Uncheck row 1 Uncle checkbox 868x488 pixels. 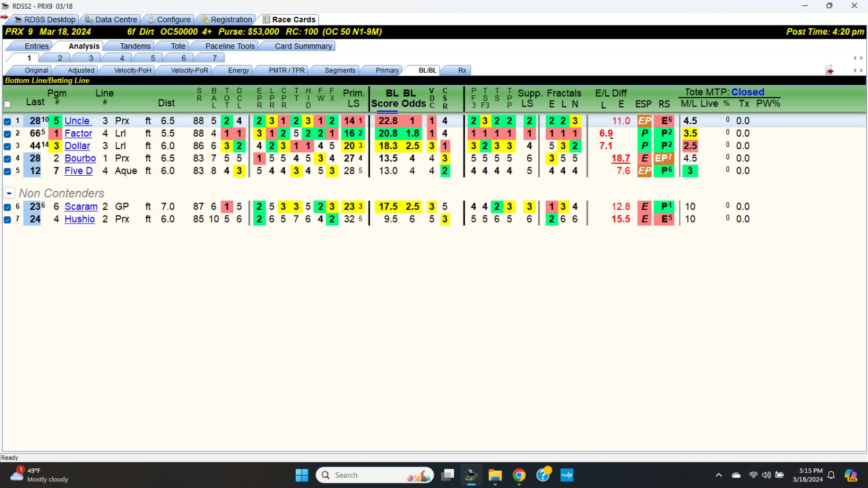pyautogui.click(x=8, y=121)
